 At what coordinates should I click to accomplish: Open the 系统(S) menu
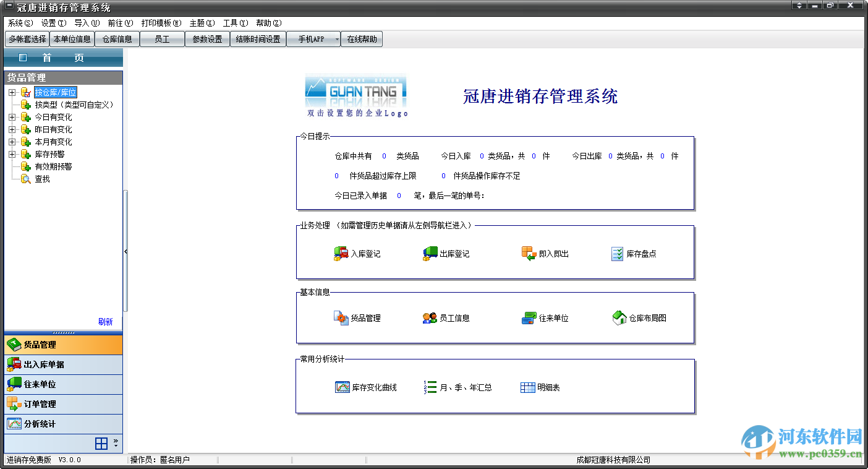[x=20, y=23]
